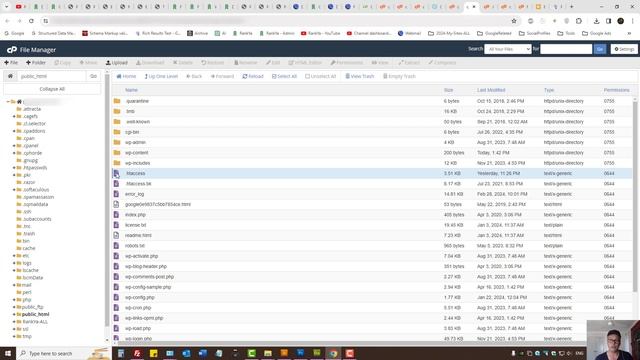The height and width of the screenshot is (360, 640).
Task: Sort by the Size column header
Action: click(x=449, y=90)
